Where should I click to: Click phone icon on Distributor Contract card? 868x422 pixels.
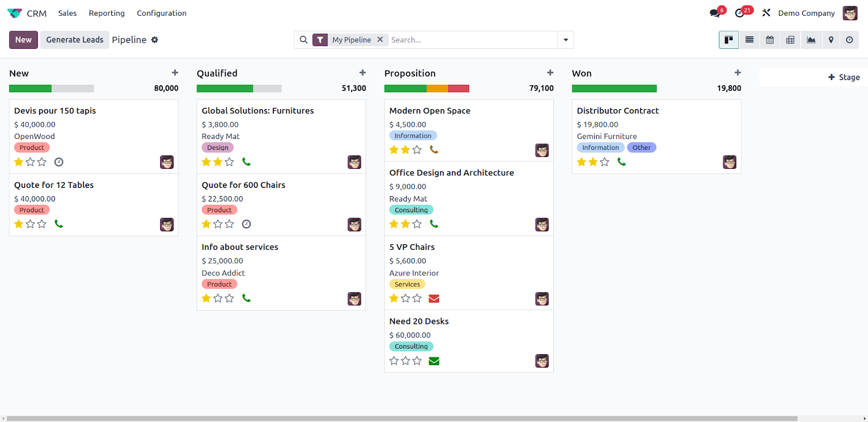point(622,162)
